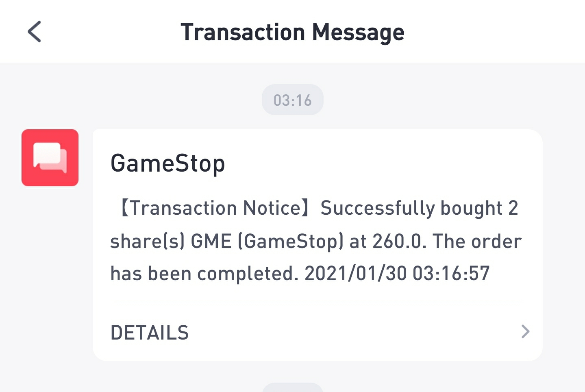Tap "has been completed" text
585x392 pixels.
tap(202, 273)
